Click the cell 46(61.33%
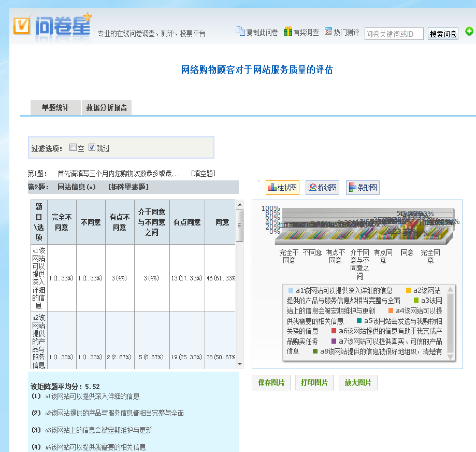Viewport: 476px width, 452px height. coord(221,278)
